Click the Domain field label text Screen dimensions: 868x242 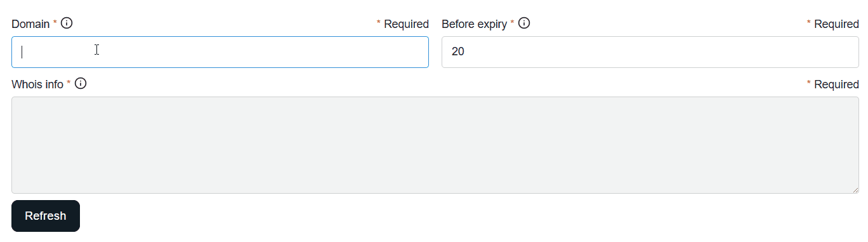[30, 24]
